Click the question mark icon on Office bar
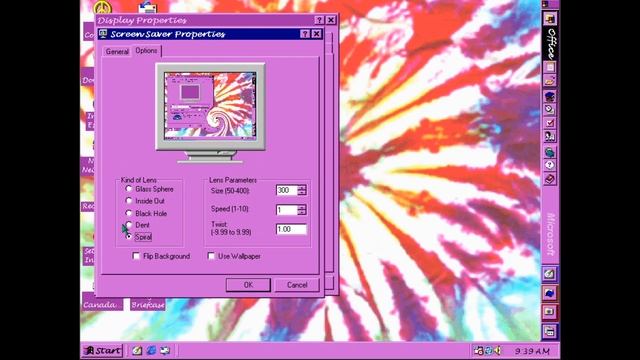 [x=550, y=165]
